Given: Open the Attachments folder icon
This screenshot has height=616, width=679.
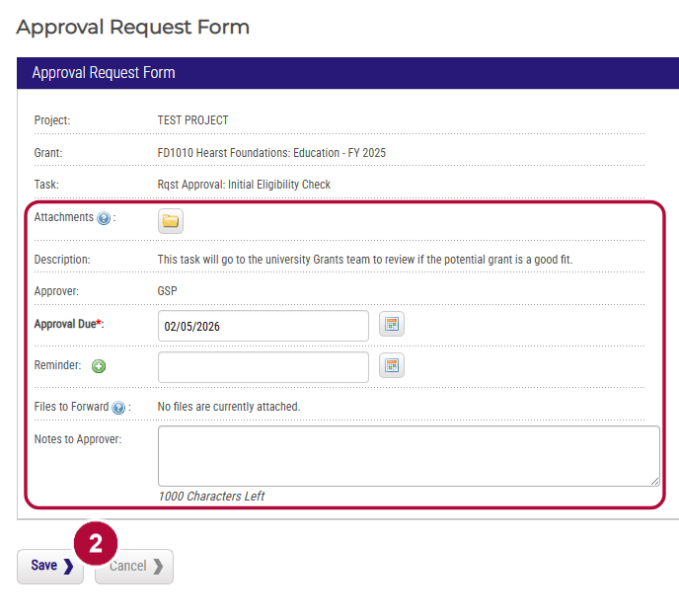Looking at the screenshot, I should [x=170, y=221].
